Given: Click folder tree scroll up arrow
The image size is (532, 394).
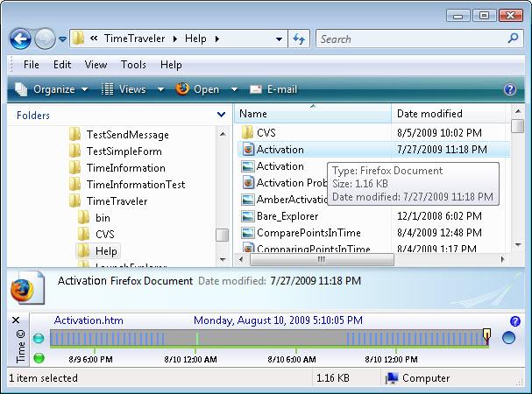Looking at the screenshot, I should pyautogui.click(x=223, y=134).
